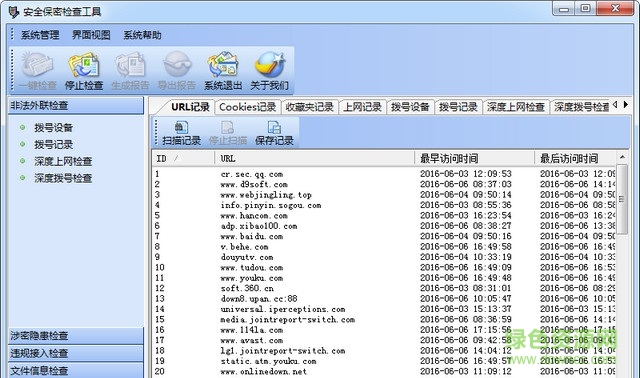The image size is (640, 378).
Task: Select the down8.upan.cc:88 row
Action: (384, 299)
